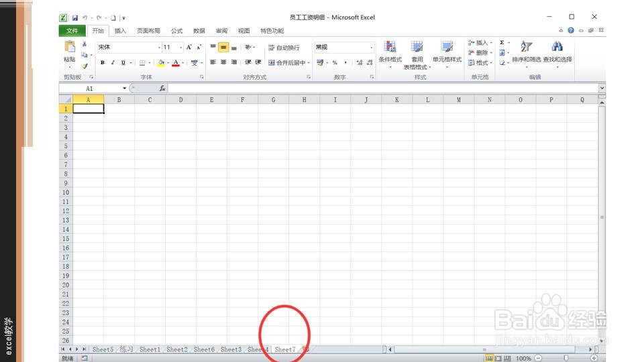
Task: Open the font size 11 dropdown
Action: coord(180,48)
